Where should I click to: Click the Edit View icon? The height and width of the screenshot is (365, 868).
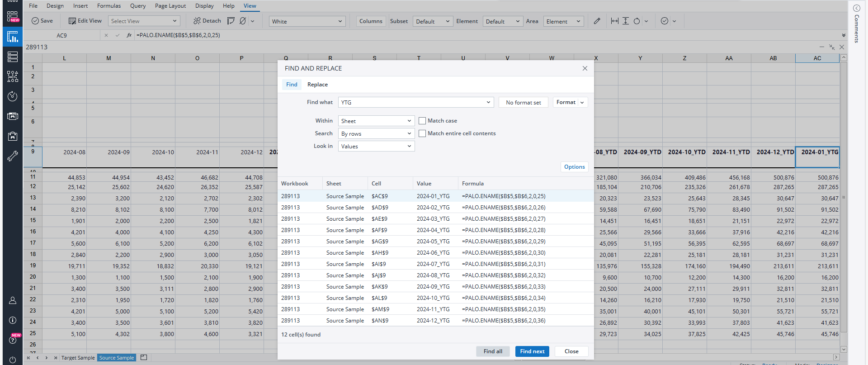pos(72,21)
